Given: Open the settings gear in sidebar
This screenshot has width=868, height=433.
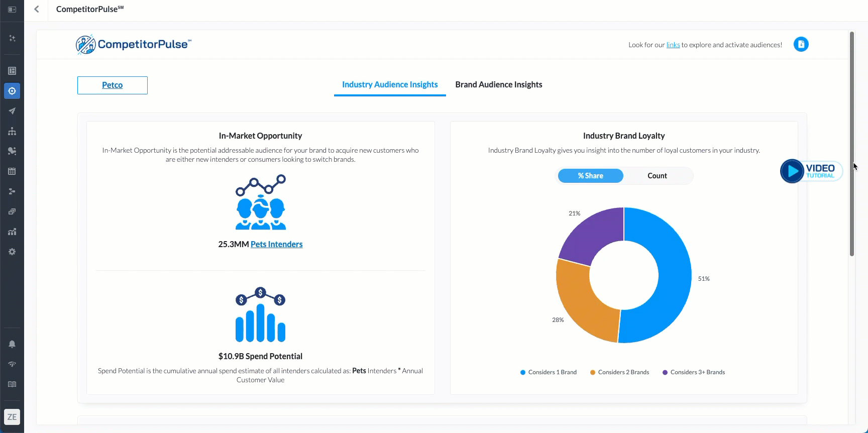Looking at the screenshot, I should [x=12, y=252].
